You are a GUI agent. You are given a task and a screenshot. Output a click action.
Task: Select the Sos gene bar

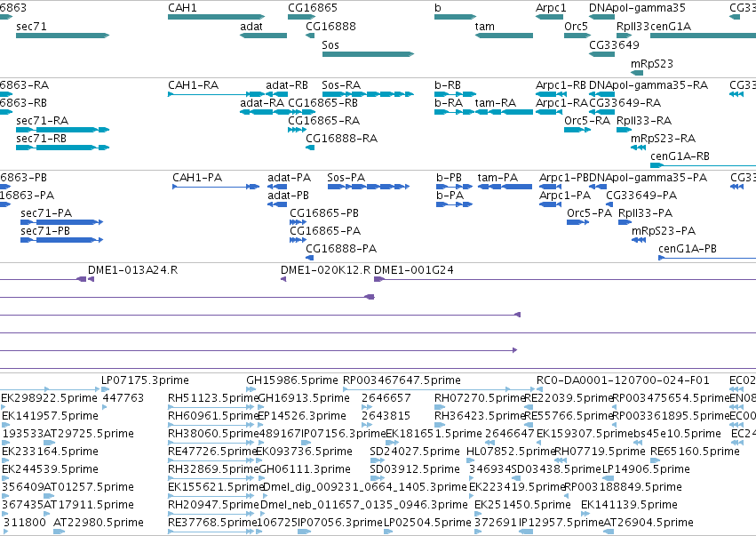(x=369, y=54)
